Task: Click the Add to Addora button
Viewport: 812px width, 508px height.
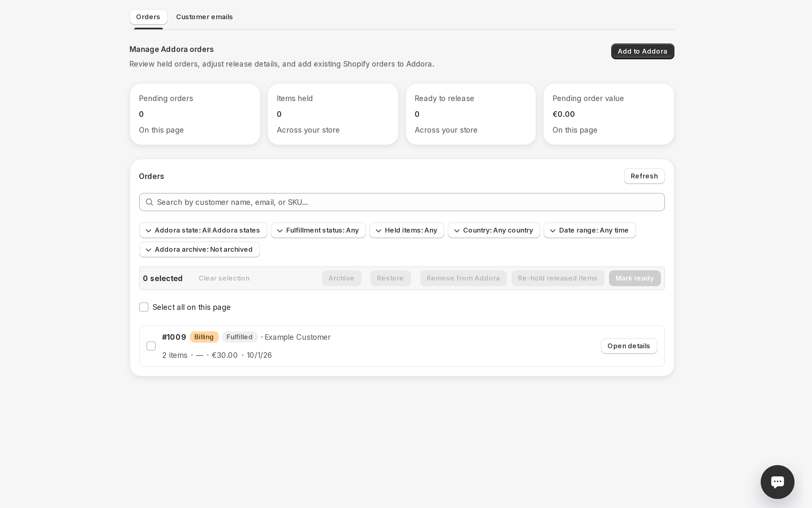Action: (x=643, y=51)
